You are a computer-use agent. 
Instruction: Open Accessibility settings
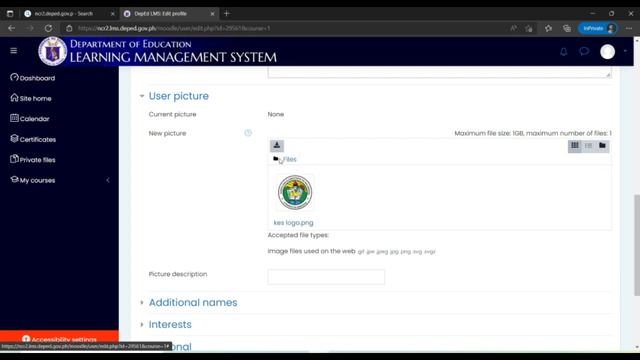pos(59,339)
